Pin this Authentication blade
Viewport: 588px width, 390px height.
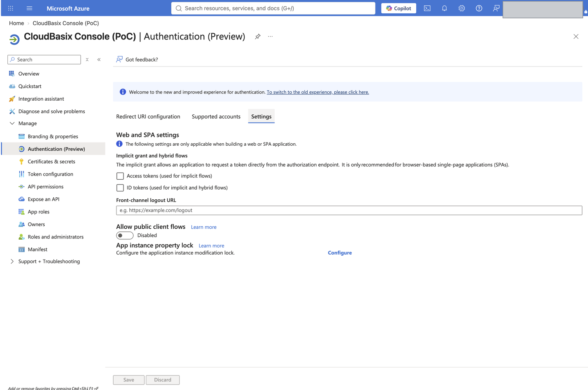click(x=258, y=36)
